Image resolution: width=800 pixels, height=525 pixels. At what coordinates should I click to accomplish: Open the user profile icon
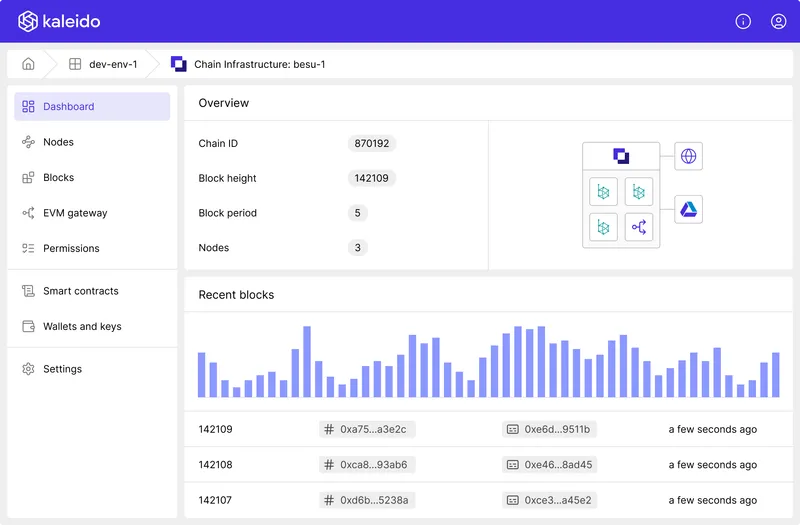[x=778, y=21]
